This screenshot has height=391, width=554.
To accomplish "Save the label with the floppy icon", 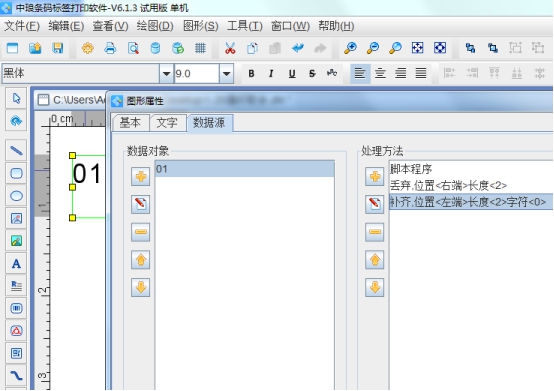I will [x=58, y=48].
